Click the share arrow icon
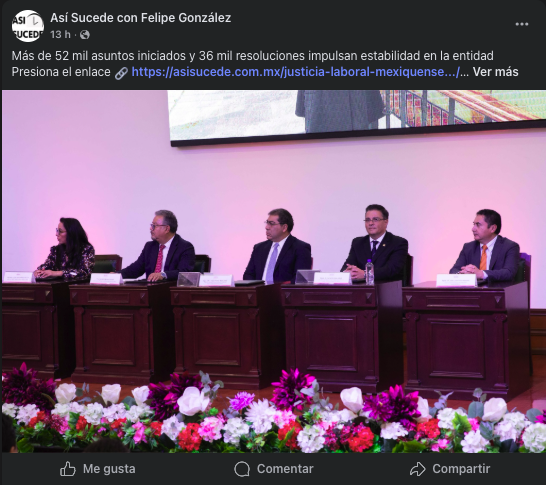The width and height of the screenshot is (546, 485). pyautogui.click(x=418, y=469)
